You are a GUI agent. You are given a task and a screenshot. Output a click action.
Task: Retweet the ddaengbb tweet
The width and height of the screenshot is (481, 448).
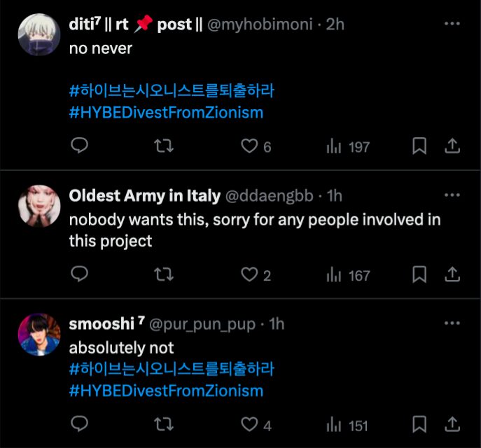pos(163,274)
